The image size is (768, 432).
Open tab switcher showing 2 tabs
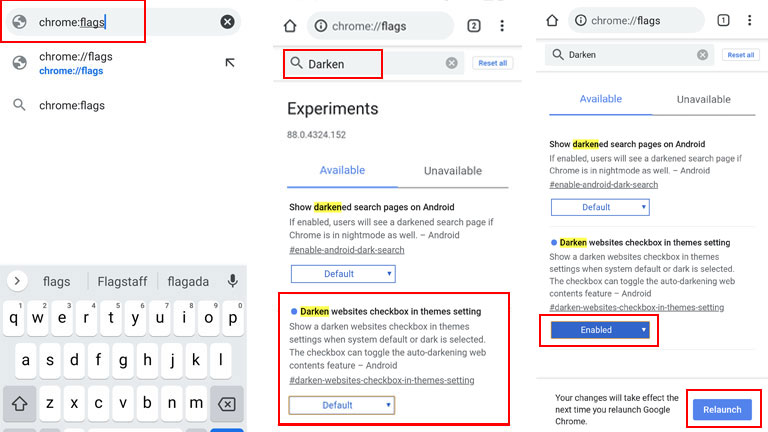coord(474,26)
